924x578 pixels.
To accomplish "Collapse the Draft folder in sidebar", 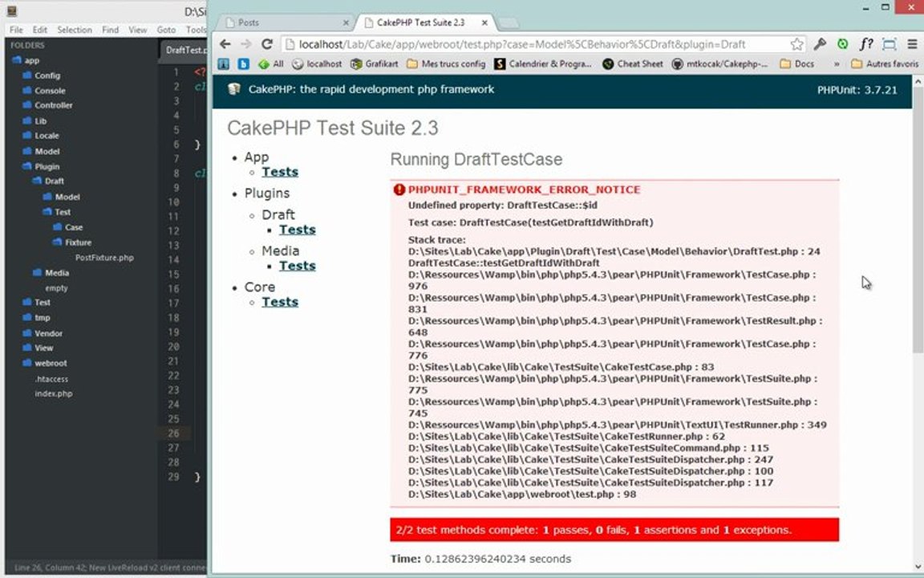I will click(x=48, y=181).
